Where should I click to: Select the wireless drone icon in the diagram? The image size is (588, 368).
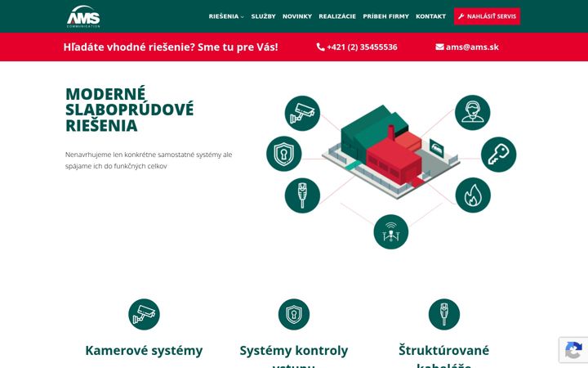390,232
